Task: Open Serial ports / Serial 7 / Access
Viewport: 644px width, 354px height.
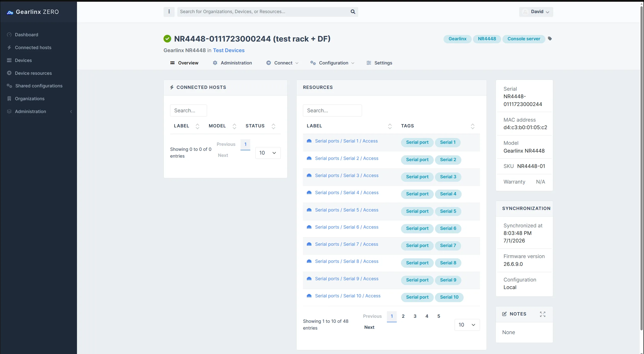Action: tap(347, 244)
